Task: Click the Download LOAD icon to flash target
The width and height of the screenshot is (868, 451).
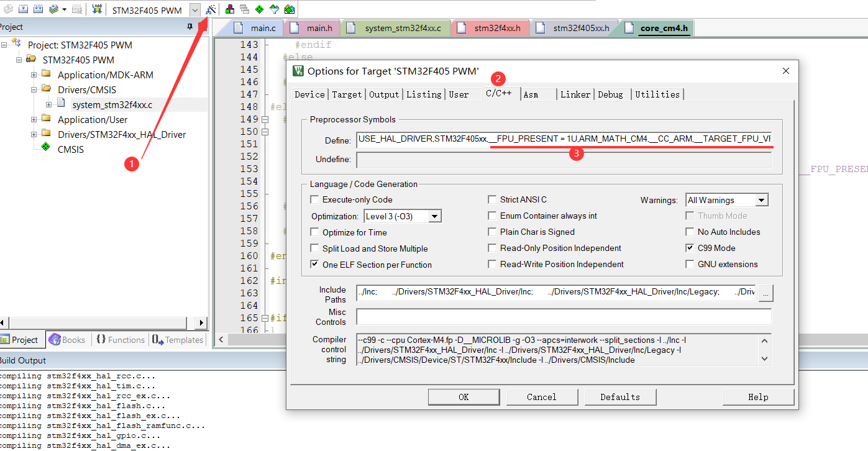Action: point(96,9)
